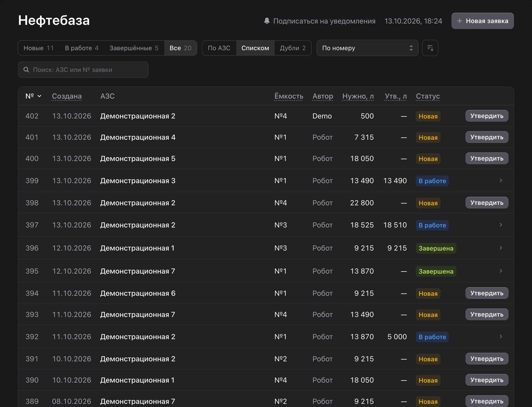This screenshot has height=407, width=532.
Task: Switch to the Новые 11 filter
Action: click(39, 48)
